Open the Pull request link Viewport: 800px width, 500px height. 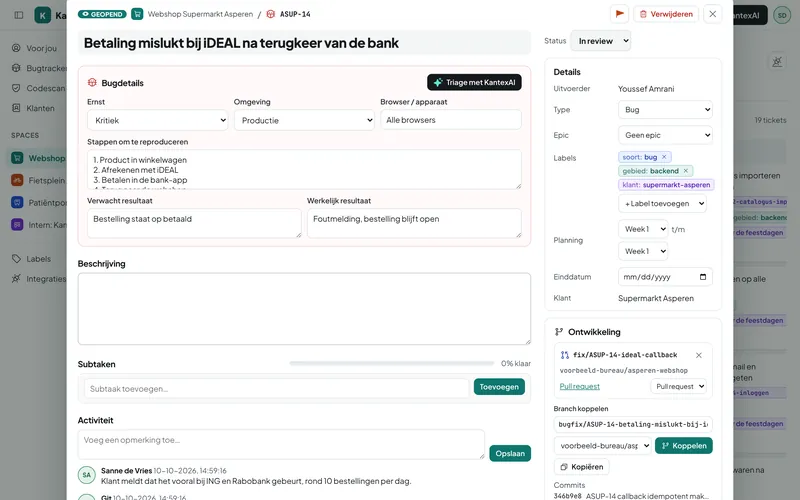[x=580, y=386]
